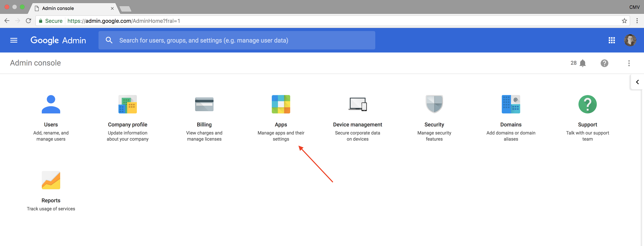Click the Support title
The height and width of the screenshot is (246, 644).
pos(587,125)
